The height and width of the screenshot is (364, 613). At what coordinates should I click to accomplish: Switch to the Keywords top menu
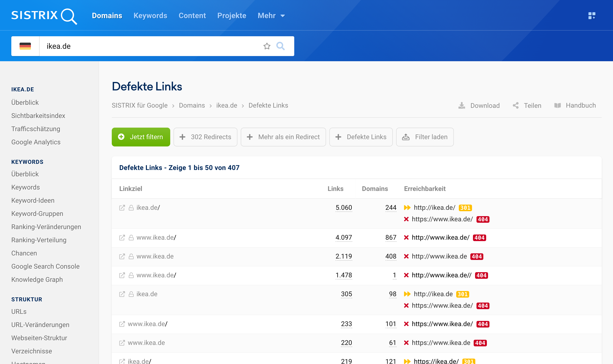point(150,16)
